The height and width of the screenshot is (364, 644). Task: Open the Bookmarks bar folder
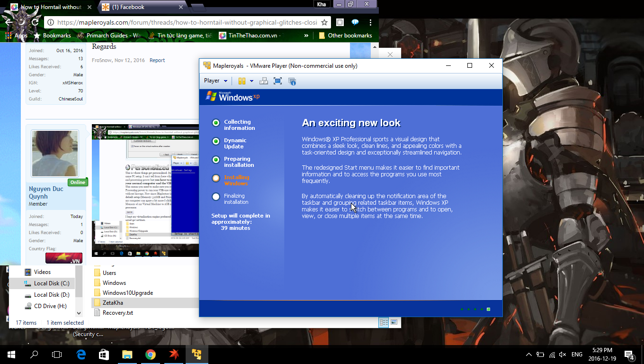coord(52,36)
